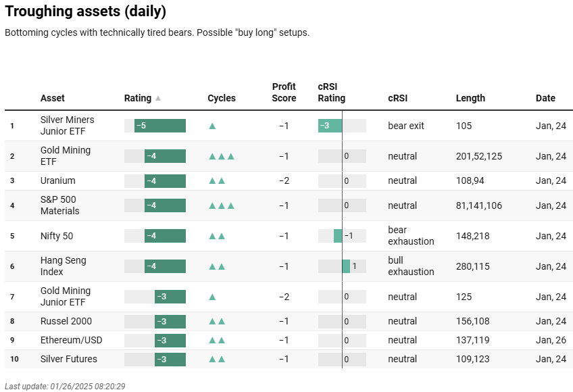The image size is (573, 392).
Task: Click the cRSI rating bar showing -3
Action: pos(329,126)
